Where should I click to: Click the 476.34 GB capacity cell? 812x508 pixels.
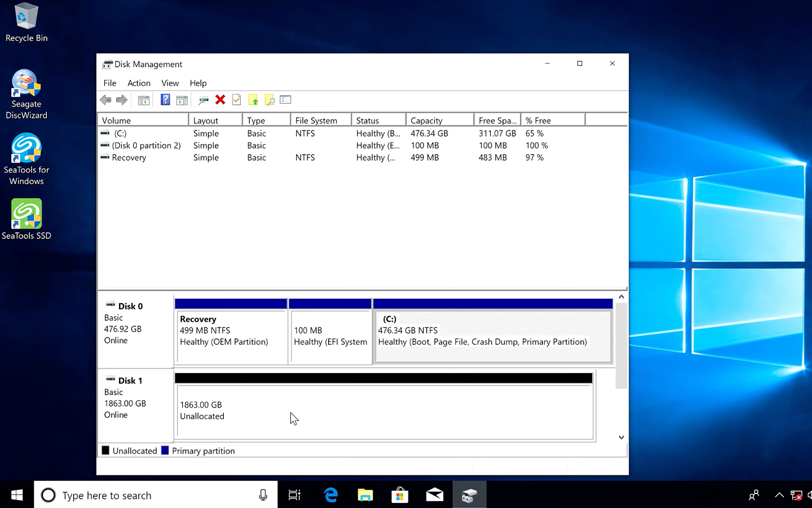(429, 134)
